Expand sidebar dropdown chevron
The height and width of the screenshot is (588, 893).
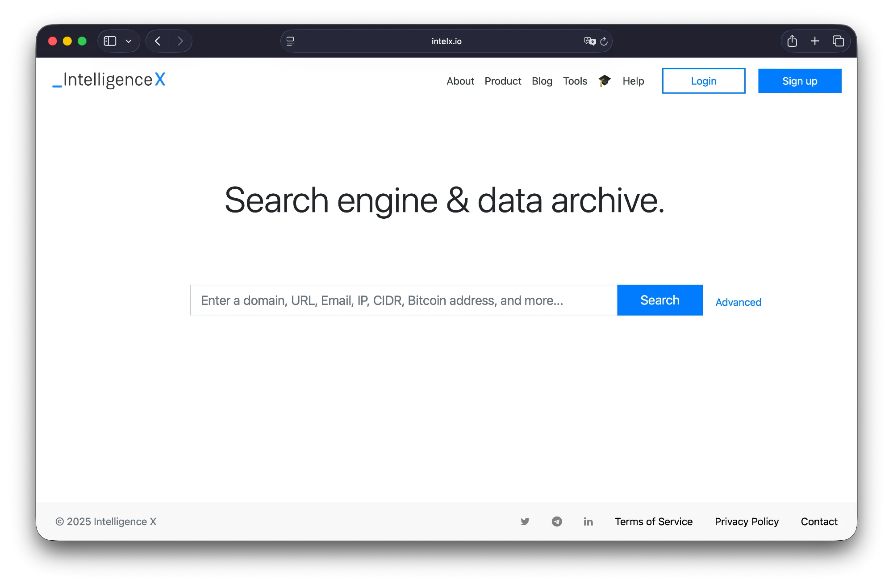click(129, 41)
